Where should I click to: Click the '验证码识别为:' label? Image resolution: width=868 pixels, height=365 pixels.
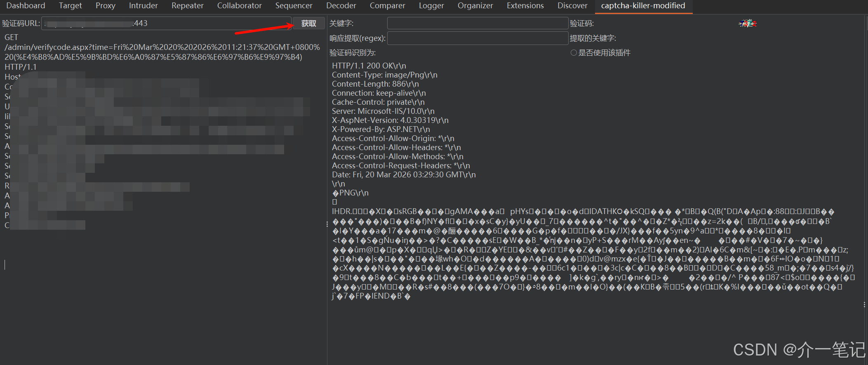[353, 53]
